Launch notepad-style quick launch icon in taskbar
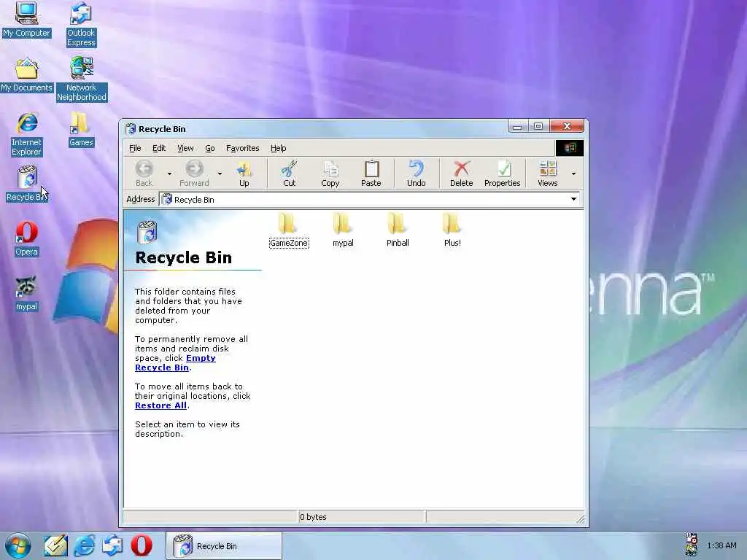The width and height of the screenshot is (747, 560). (55, 545)
